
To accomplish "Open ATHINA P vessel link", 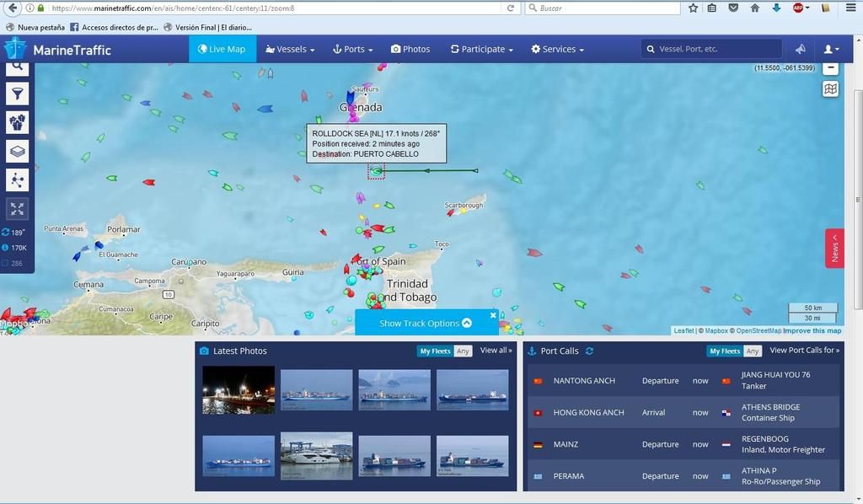I will [759, 471].
